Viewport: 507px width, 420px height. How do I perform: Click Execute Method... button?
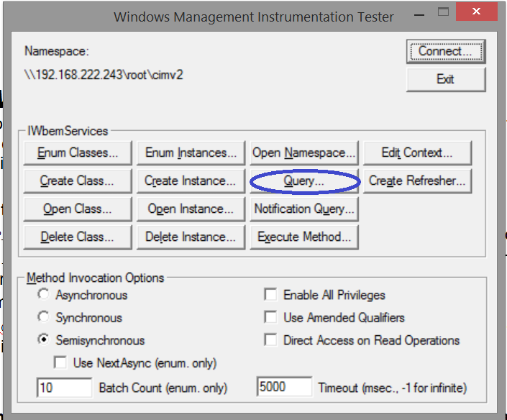point(304,237)
